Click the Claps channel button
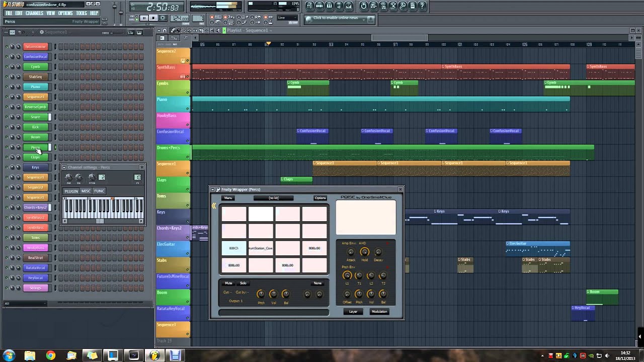Screen dimensions: 644x362 point(35,157)
